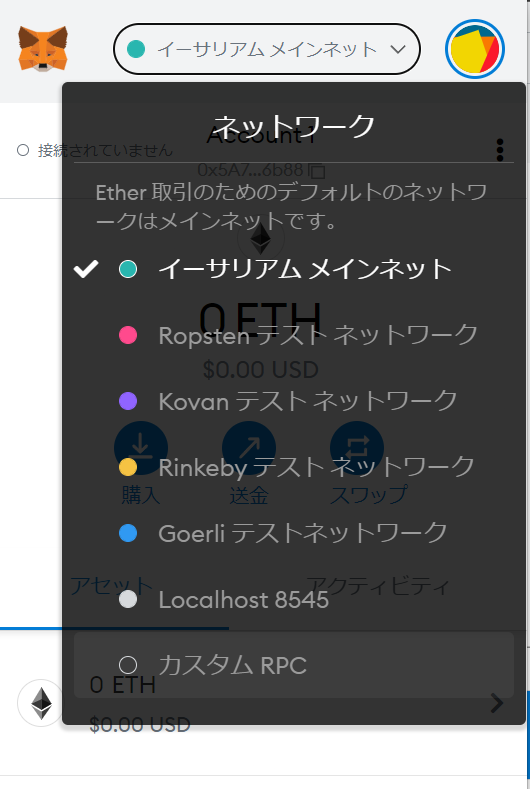Click the ネットワーク panel heading
Viewport: 530px width, 789px height.
point(294,125)
